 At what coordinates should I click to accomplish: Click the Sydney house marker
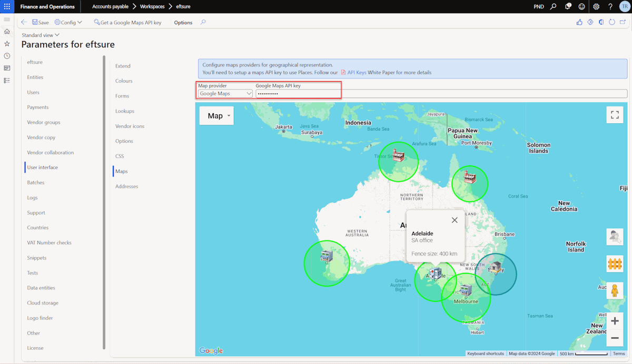(496, 268)
